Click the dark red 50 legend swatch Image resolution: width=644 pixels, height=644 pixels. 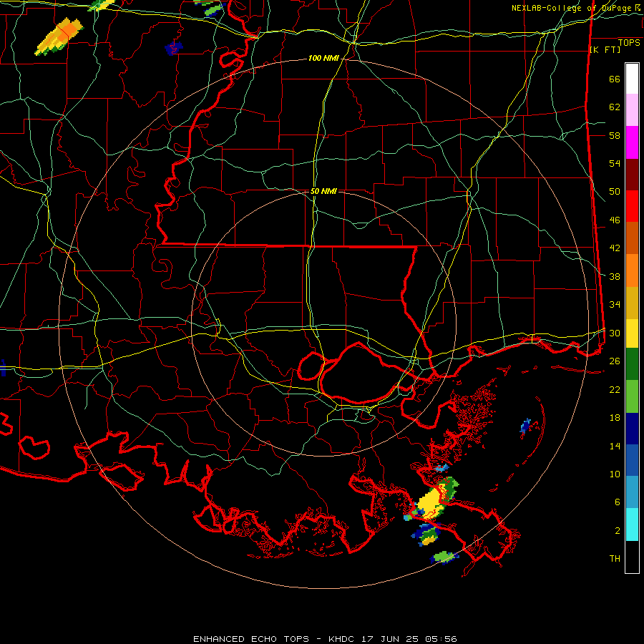[x=632, y=175]
